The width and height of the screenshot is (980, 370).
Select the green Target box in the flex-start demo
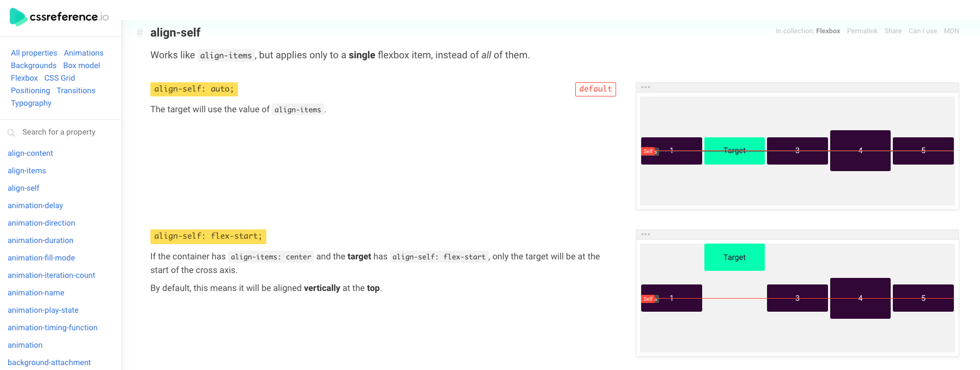734,257
